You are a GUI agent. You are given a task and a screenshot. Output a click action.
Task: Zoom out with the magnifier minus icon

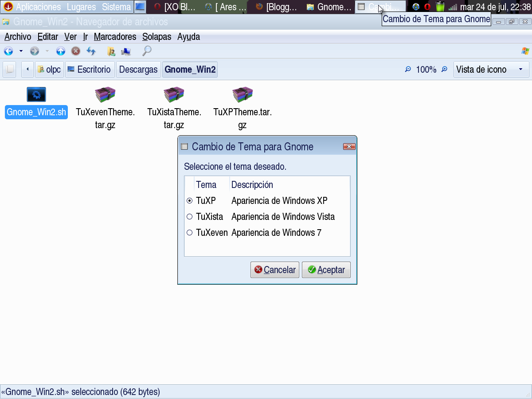(408, 70)
